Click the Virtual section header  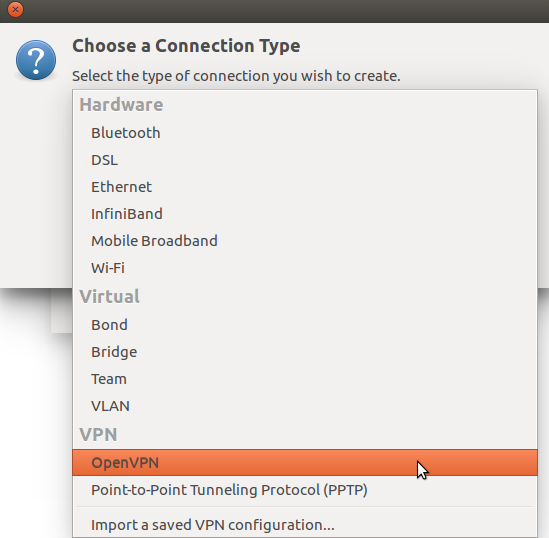109,296
